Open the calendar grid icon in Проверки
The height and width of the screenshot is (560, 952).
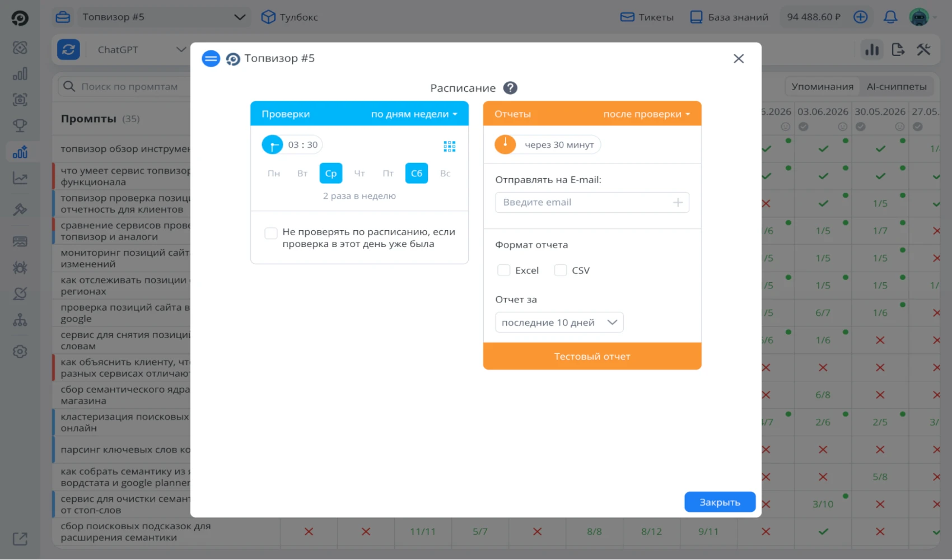tap(449, 146)
